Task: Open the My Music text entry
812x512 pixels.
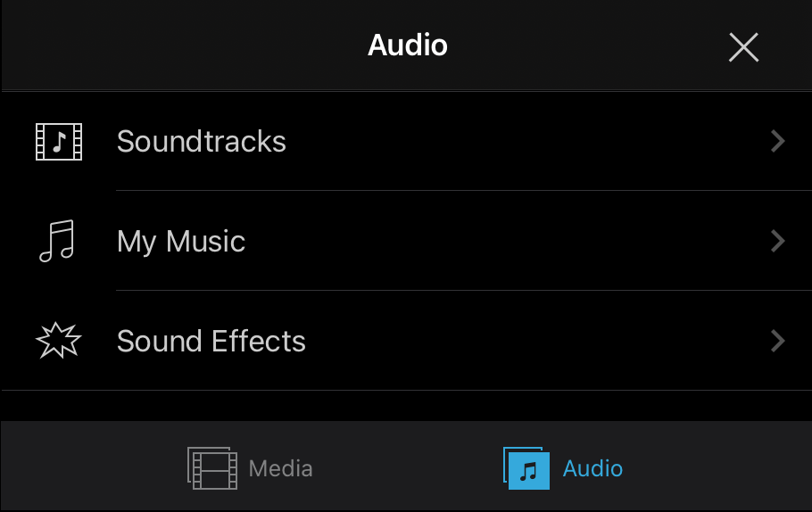Action: point(181,242)
